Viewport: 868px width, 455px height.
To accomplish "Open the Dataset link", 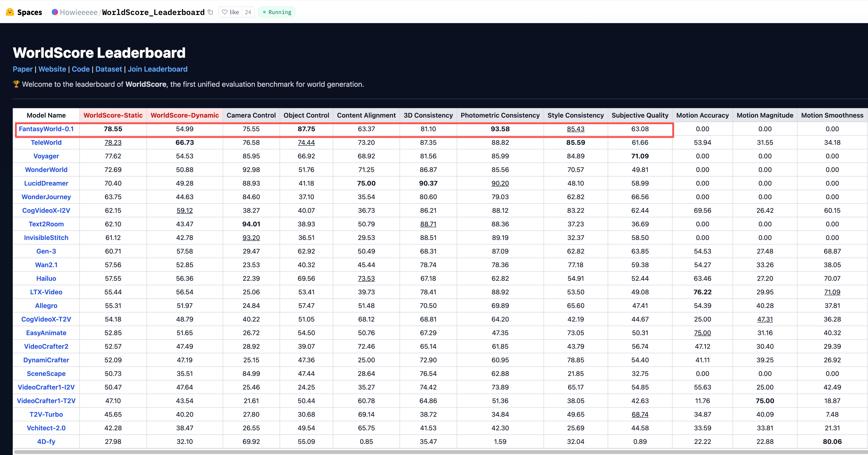I will (x=108, y=69).
